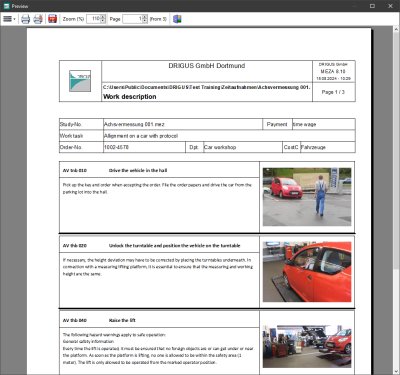Click the colored books icon in toolbar

(x=177, y=19)
